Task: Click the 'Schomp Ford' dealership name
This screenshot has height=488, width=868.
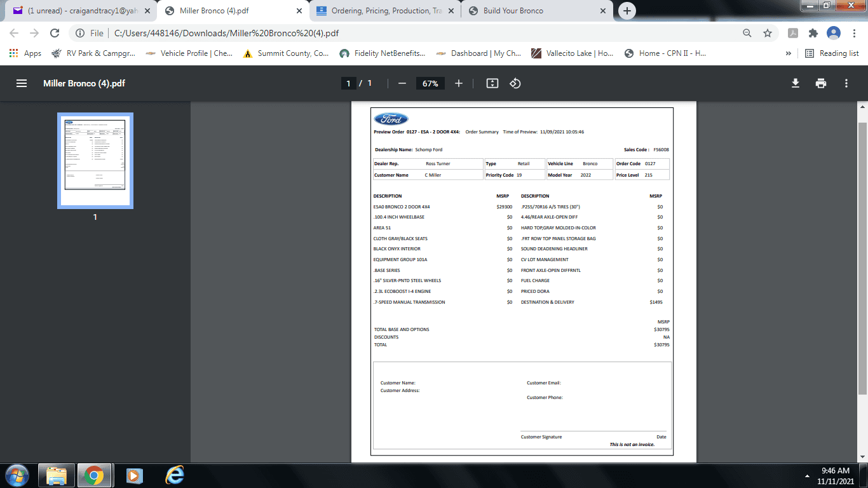Action: click(x=429, y=150)
